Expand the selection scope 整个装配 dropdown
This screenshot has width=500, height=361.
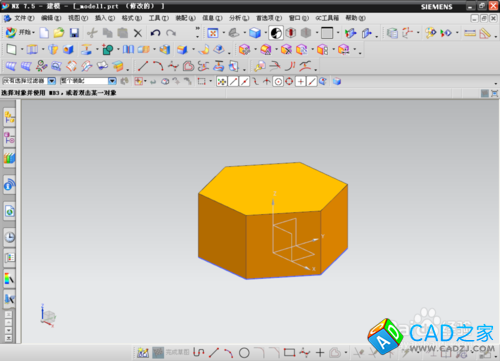112,81
